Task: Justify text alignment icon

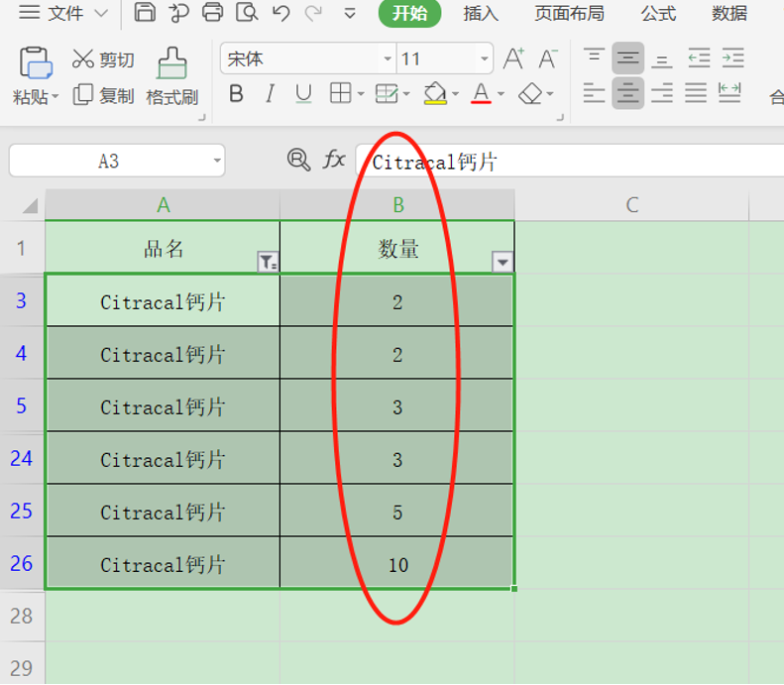Action: tap(696, 93)
